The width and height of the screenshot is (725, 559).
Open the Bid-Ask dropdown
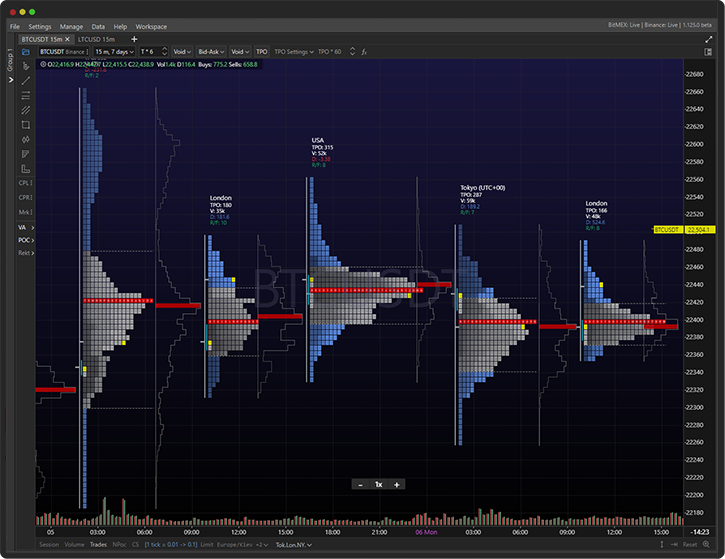[x=211, y=52]
